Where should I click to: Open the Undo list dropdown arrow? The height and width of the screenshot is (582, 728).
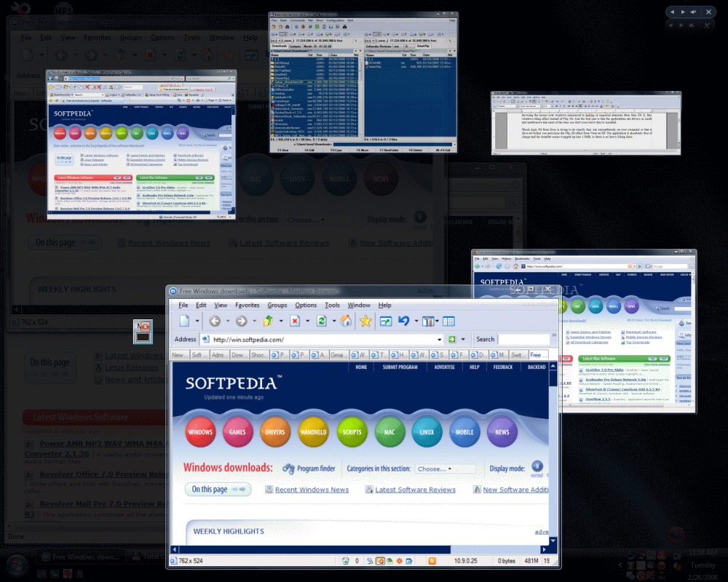click(416, 321)
